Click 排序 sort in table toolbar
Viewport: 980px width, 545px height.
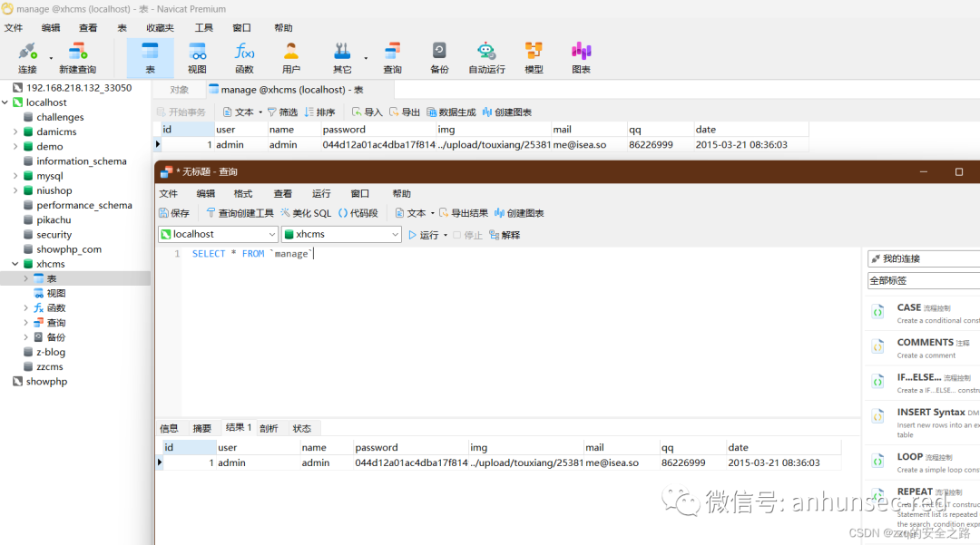point(320,112)
